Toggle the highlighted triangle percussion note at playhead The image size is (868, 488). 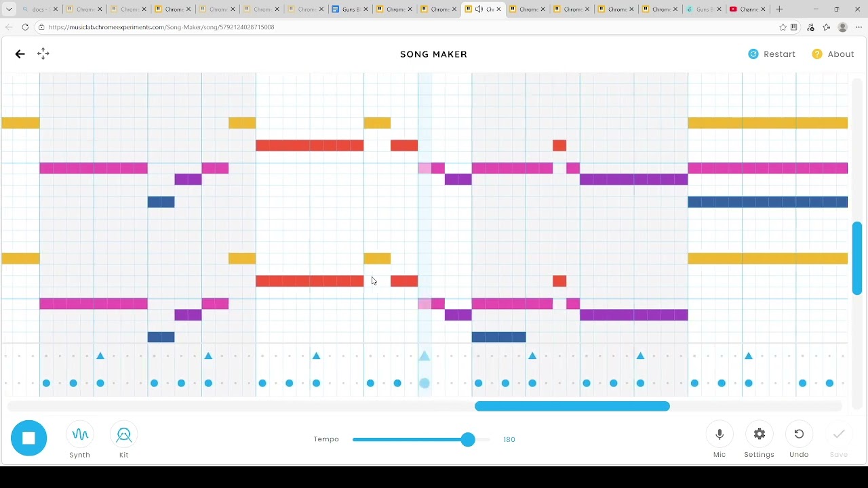(x=425, y=356)
